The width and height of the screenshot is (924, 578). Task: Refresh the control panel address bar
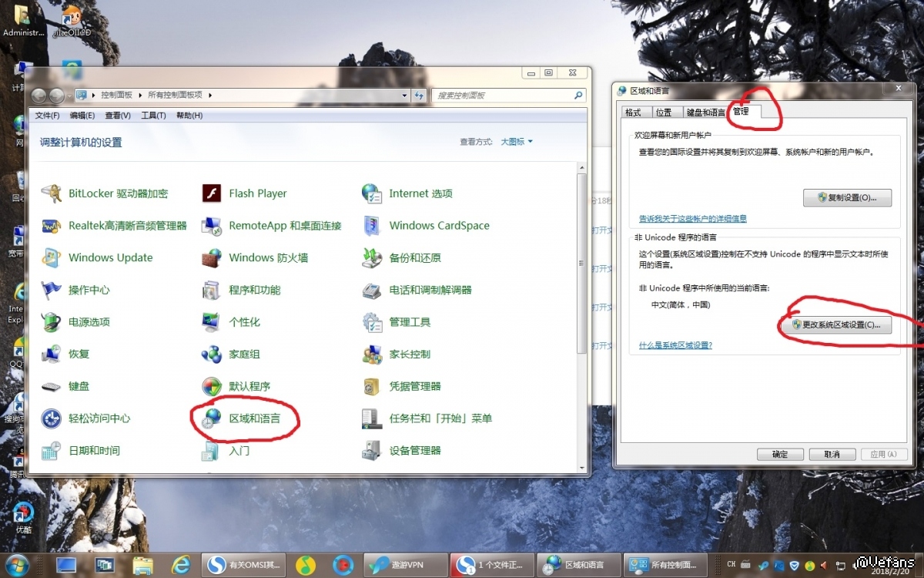pos(419,96)
